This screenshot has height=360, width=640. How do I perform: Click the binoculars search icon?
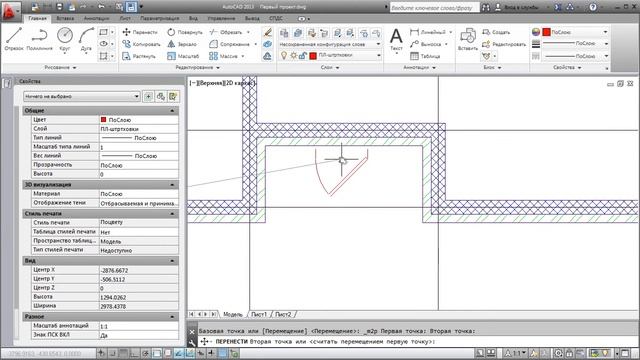[486, 7]
